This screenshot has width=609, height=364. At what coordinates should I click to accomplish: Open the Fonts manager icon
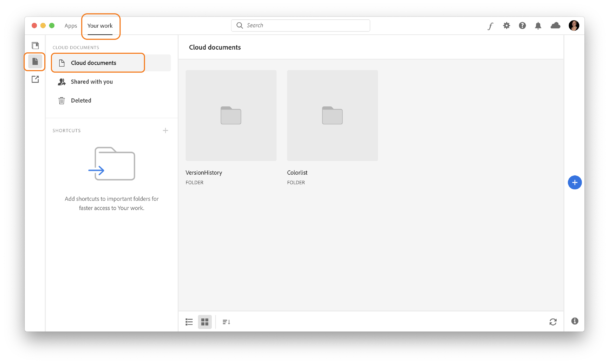point(490,26)
